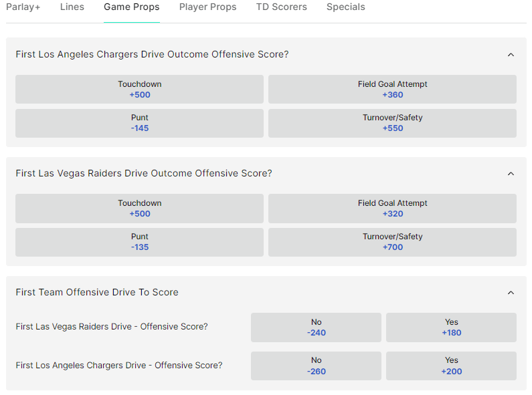
Task: Pick Raiders Field Goal Attempt +320
Action: click(392, 209)
